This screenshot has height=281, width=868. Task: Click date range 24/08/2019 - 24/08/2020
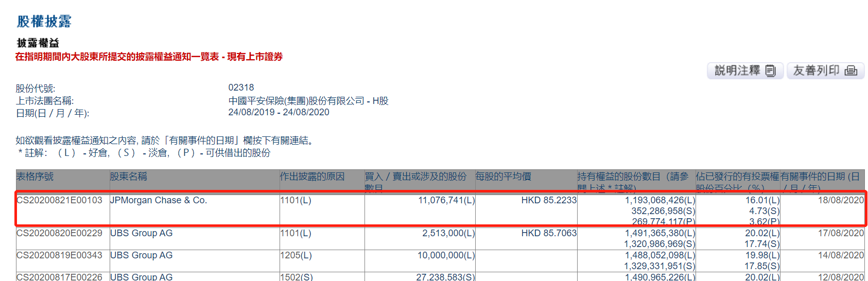coord(279,112)
